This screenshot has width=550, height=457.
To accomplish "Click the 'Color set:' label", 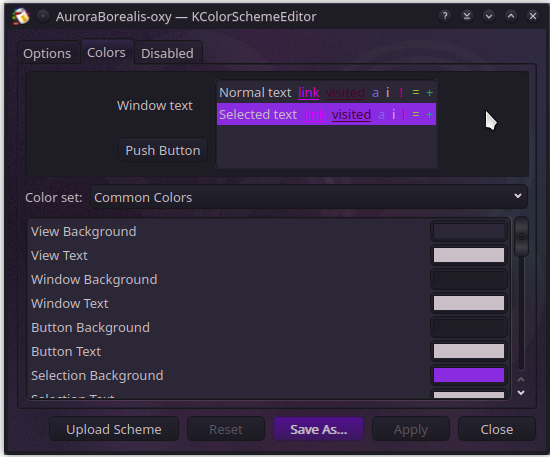I will point(54,197).
